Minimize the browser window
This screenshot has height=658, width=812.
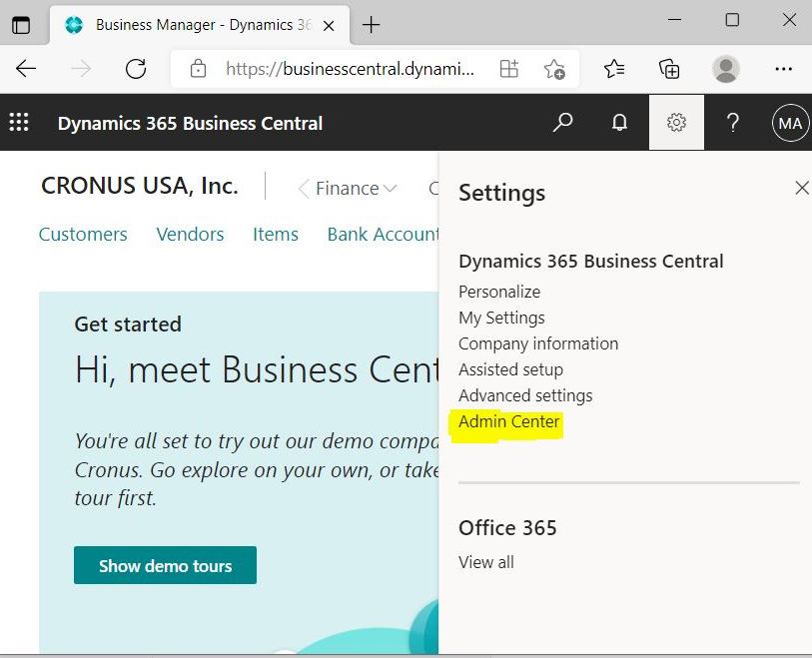click(x=674, y=20)
